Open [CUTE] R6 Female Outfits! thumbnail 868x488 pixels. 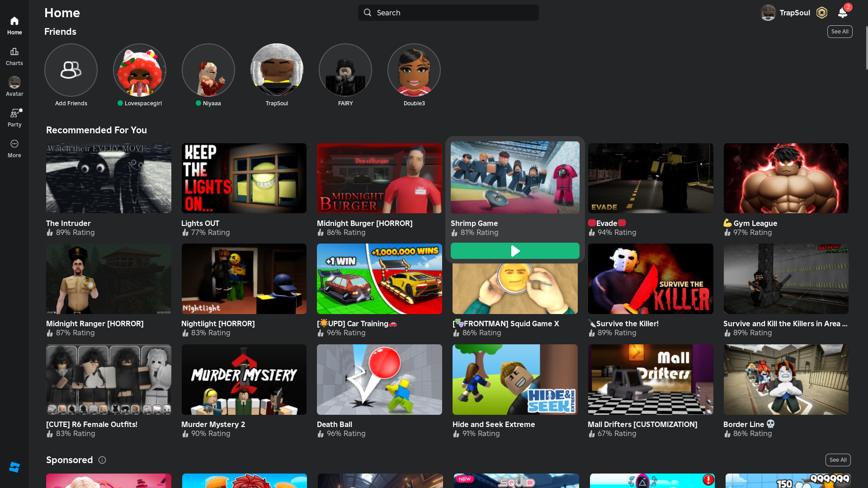pos(108,380)
